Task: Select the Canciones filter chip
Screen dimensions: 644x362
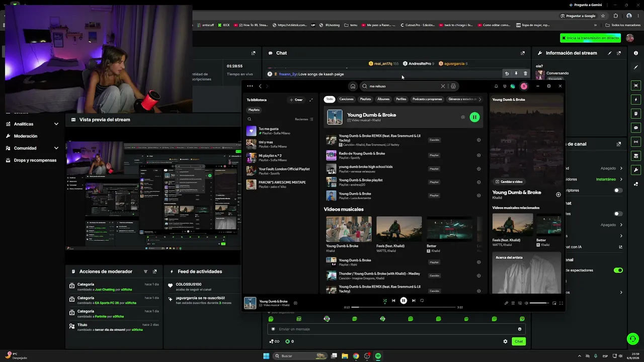Action: pyautogui.click(x=347, y=99)
